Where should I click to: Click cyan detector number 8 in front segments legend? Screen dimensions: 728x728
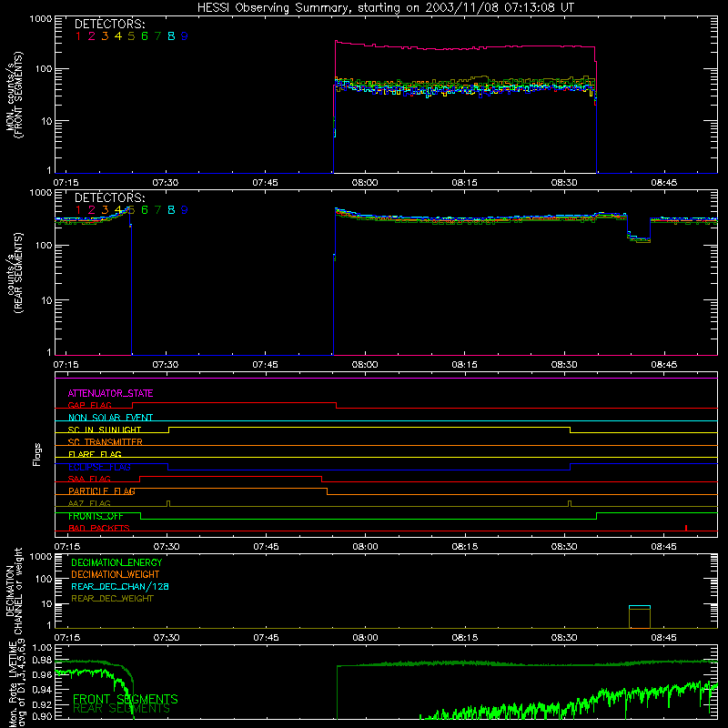point(171,36)
